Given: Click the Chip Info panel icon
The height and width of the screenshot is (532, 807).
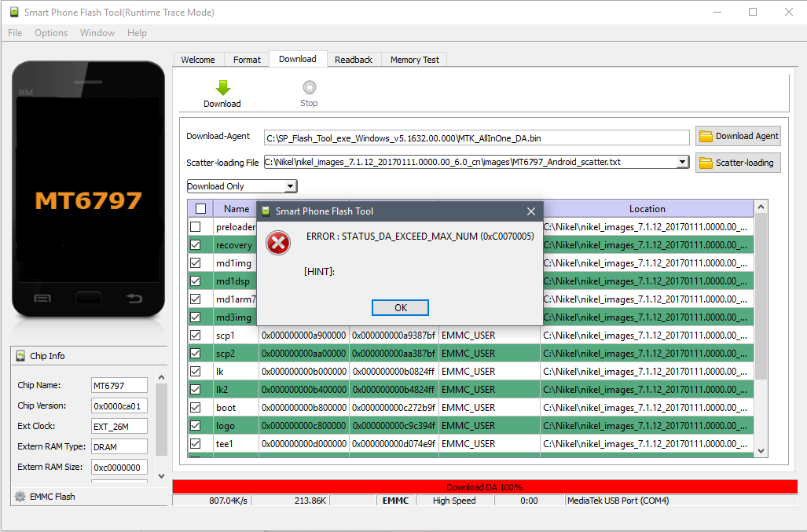Looking at the screenshot, I should (20, 356).
